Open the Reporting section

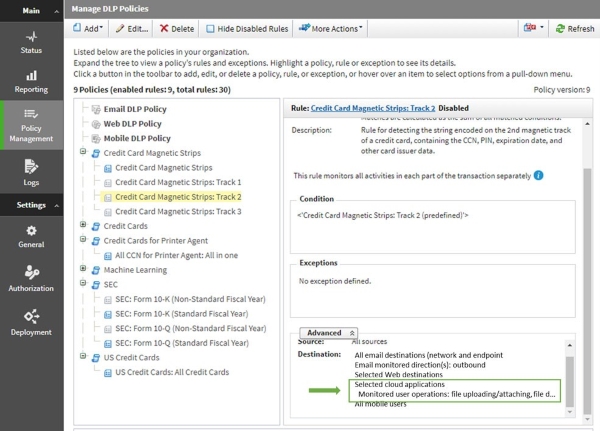(x=31, y=82)
